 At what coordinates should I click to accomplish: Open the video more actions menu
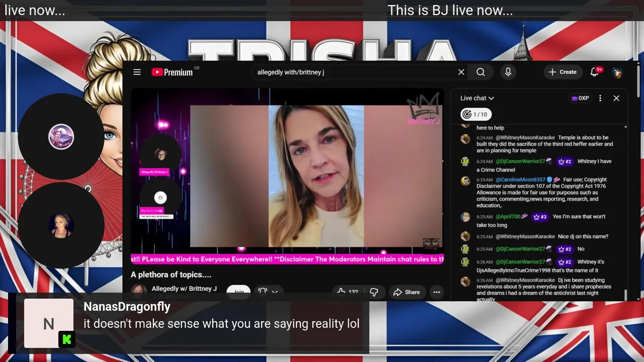pyautogui.click(x=437, y=292)
